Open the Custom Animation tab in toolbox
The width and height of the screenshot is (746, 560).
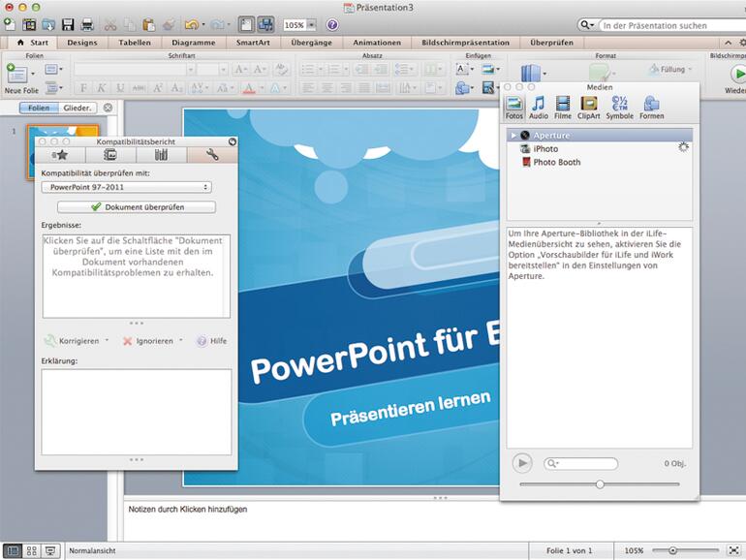[x=110, y=155]
